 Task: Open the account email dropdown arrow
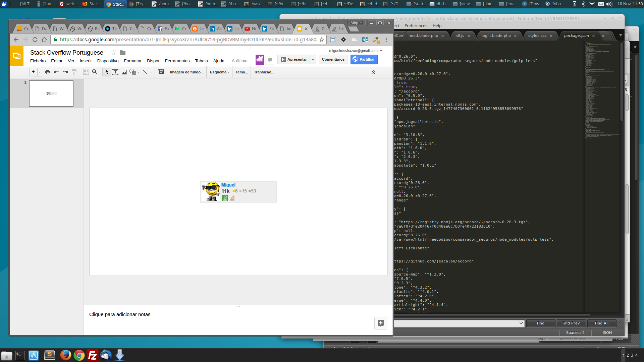point(381,51)
